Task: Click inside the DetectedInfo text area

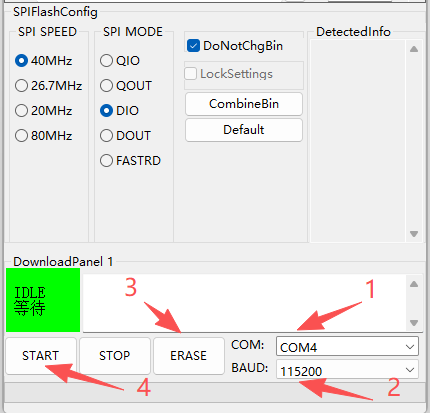Action: [x=358, y=141]
